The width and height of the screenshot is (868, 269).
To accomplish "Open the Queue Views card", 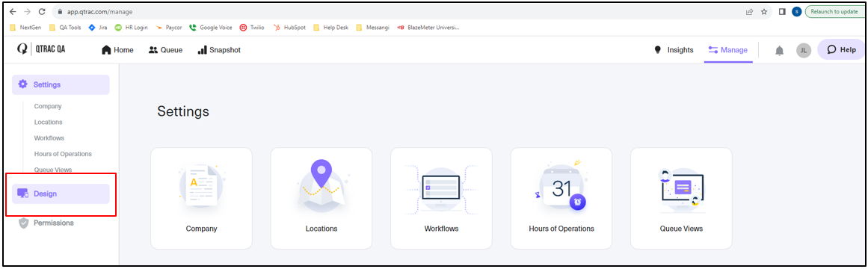I will (x=681, y=198).
